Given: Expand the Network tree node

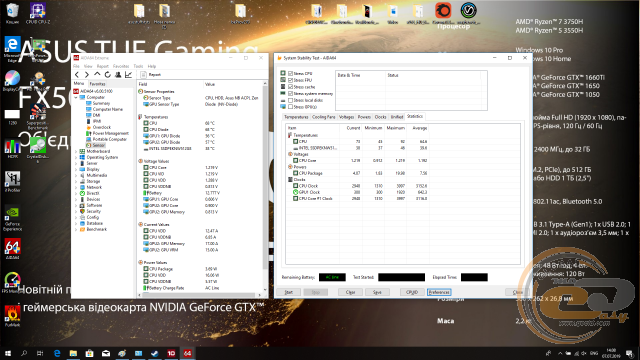Looking at the screenshot, I should 76,187.
